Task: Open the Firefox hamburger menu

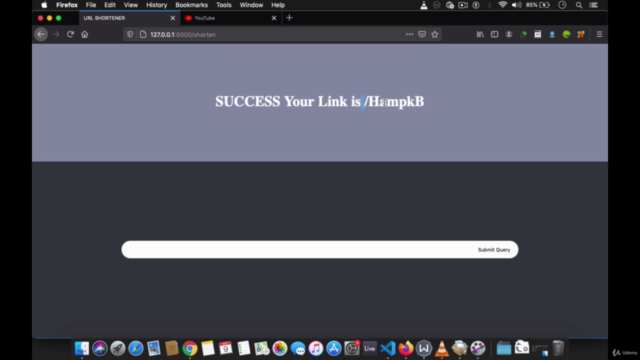Action: 599,35
